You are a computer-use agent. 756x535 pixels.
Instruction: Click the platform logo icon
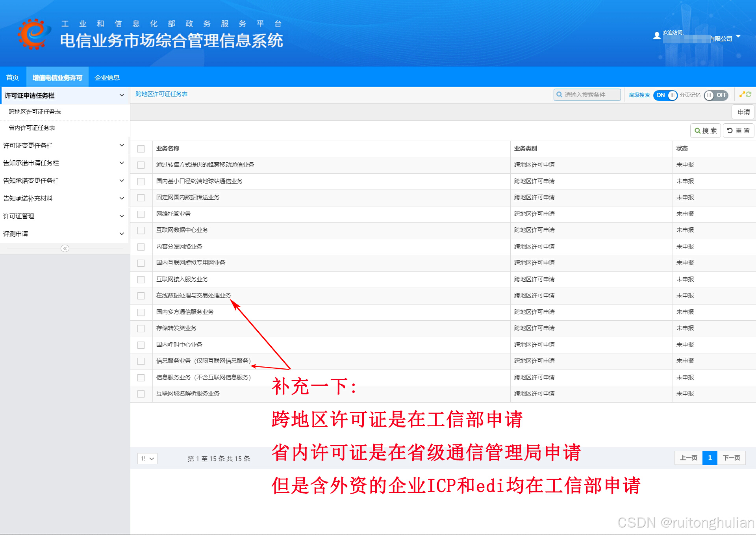point(33,34)
